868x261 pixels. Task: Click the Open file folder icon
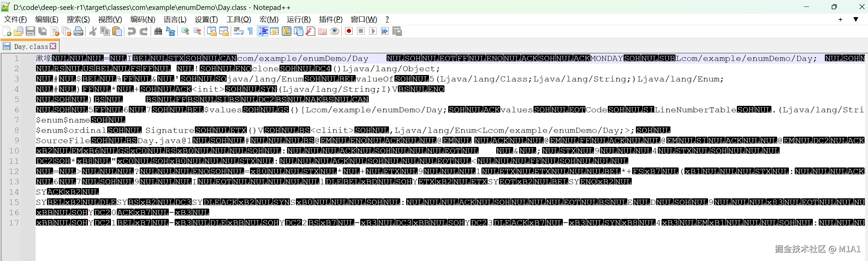coord(18,32)
